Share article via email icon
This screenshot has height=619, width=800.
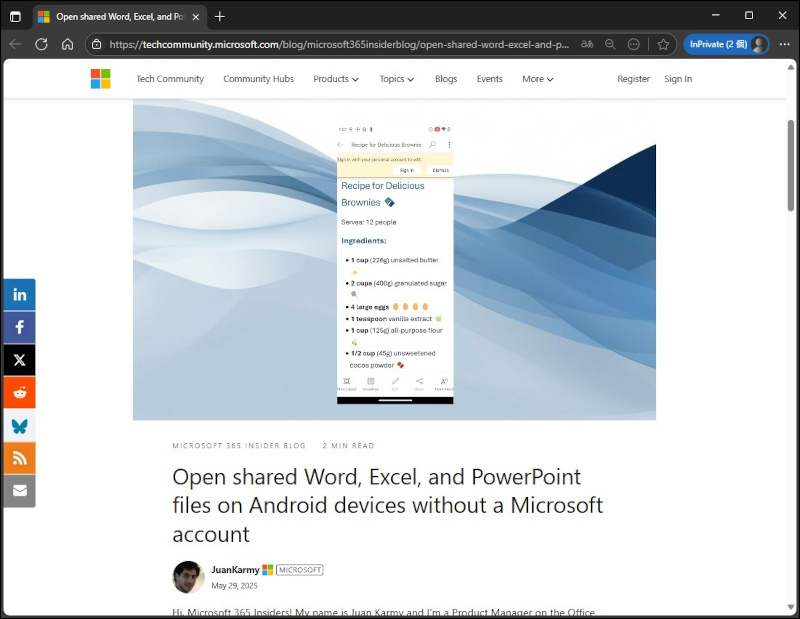click(x=19, y=490)
